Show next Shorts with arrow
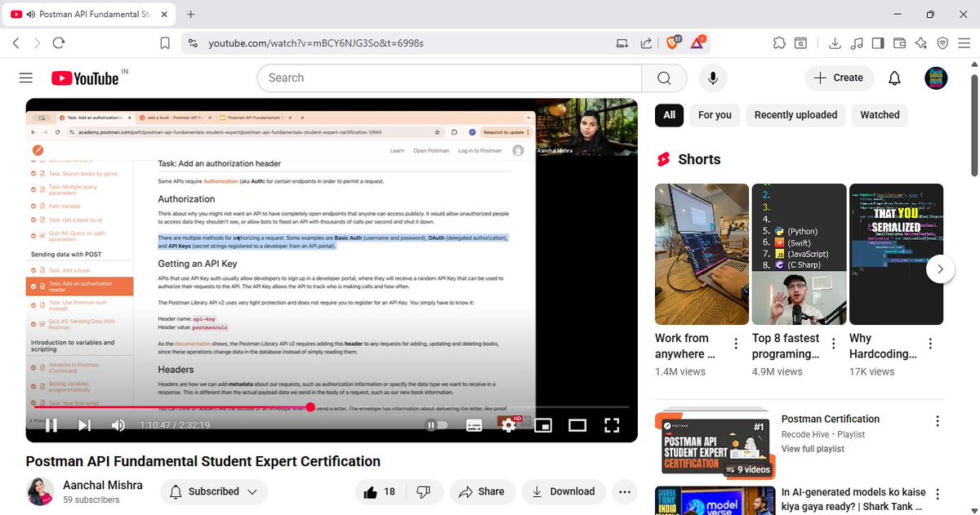Screen dimensions: 980x515 [x=941, y=269]
